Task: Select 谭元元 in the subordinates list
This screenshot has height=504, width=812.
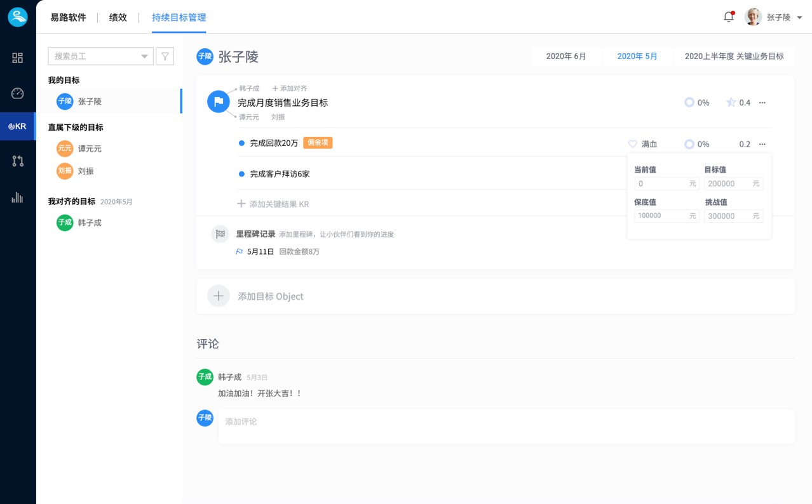Action: [90, 149]
